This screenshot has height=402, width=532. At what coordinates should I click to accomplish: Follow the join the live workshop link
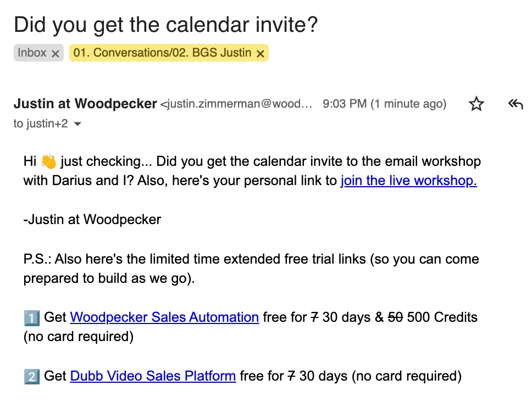[408, 181]
